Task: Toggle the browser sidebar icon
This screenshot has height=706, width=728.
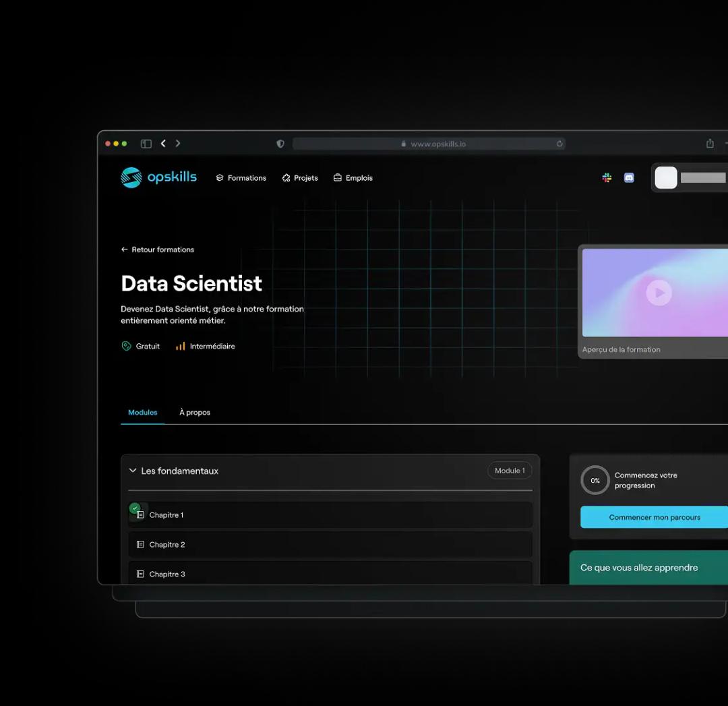Action: click(x=146, y=144)
